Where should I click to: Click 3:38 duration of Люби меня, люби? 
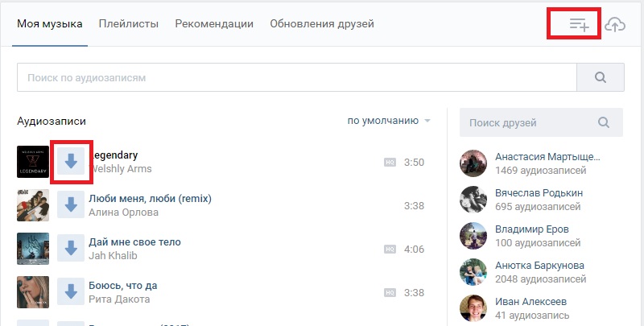(x=414, y=206)
